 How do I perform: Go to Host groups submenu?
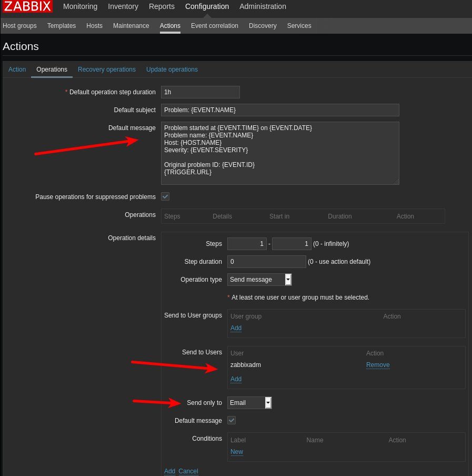point(19,26)
